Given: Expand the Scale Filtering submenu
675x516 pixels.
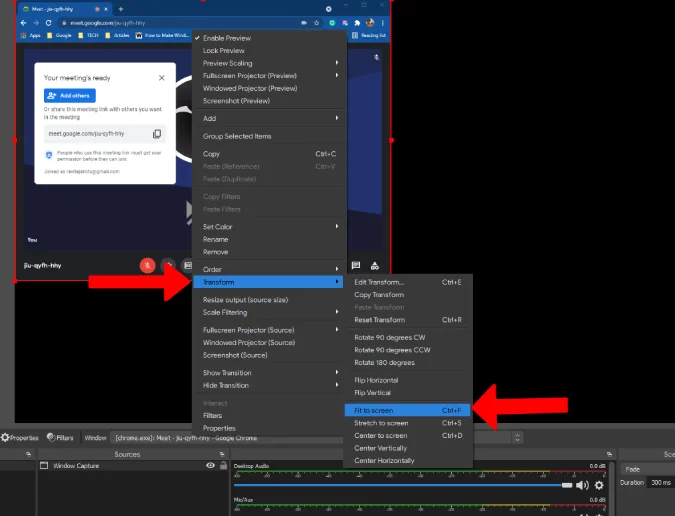Looking at the screenshot, I should tap(269, 312).
